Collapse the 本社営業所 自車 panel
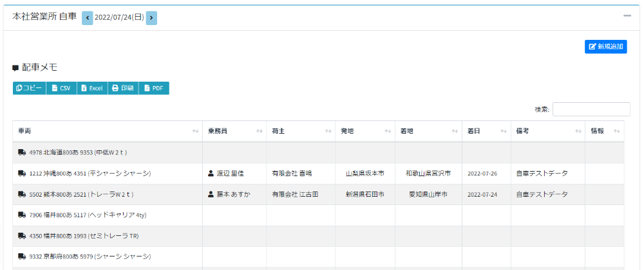This screenshot has height=270, width=644. (627, 15)
